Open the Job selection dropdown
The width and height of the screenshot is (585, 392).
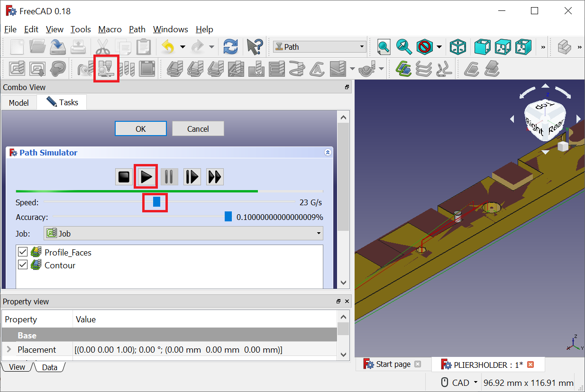pyautogui.click(x=183, y=233)
